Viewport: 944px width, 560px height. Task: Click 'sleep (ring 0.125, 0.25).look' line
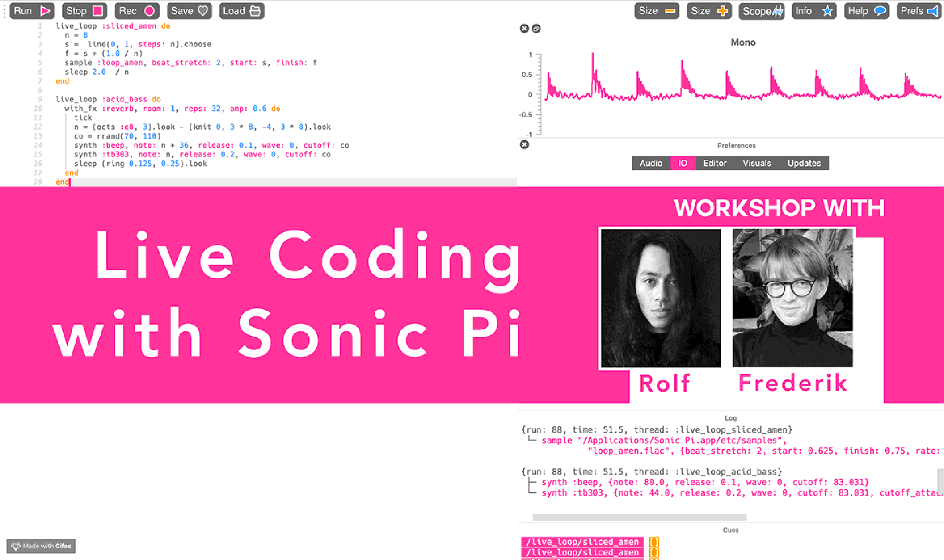(x=141, y=164)
